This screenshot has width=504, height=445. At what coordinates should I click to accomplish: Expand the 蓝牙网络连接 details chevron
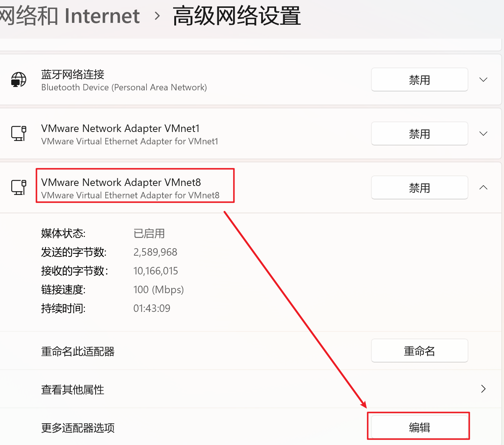(483, 79)
